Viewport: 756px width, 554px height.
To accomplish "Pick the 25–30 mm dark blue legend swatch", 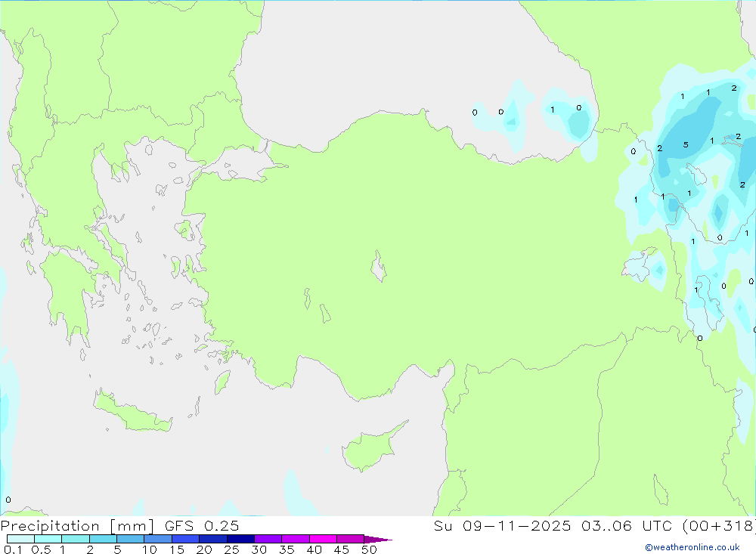I will click(240, 539).
